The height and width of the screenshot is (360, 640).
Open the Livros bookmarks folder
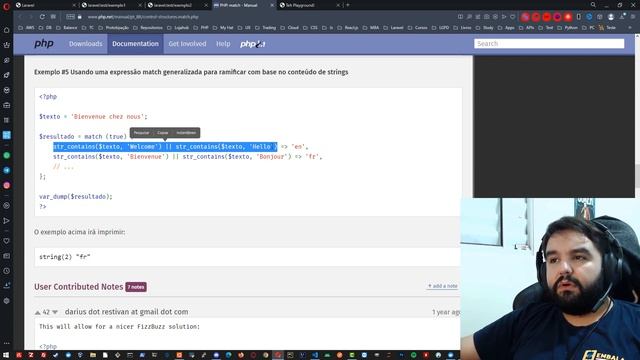pyautogui.click(x=462, y=28)
